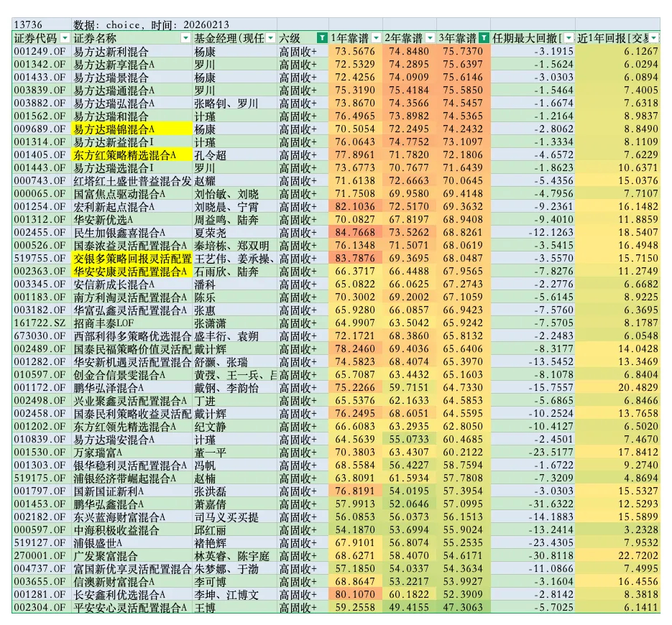Image resolution: width=672 pixels, height=625 pixels.
Task: Open filter dropdown for 任期最大回撤 column
Action: pyautogui.click(x=569, y=38)
